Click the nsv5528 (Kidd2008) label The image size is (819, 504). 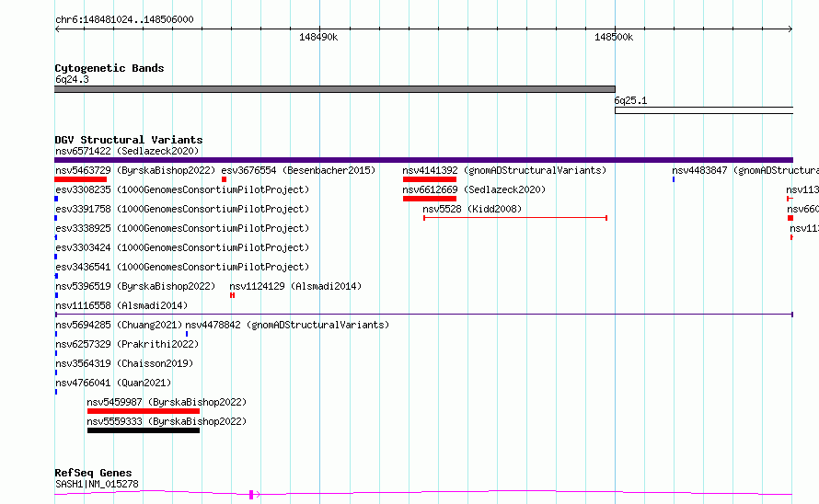pos(472,209)
